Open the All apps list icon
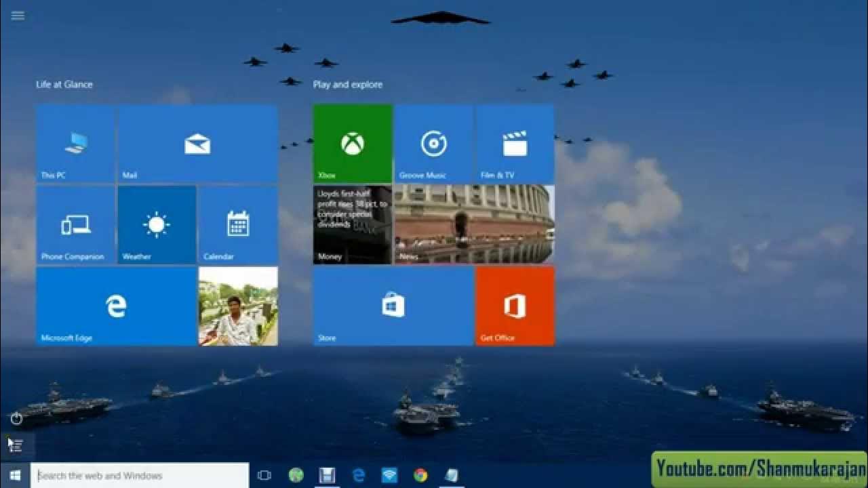This screenshot has height=488, width=868. [x=17, y=445]
